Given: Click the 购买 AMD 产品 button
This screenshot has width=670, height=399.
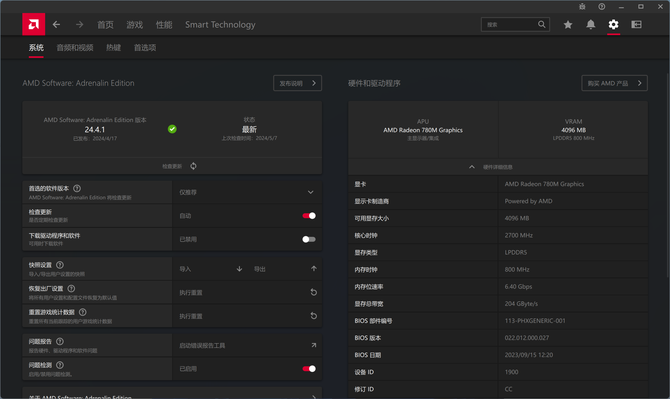Looking at the screenshot, I should coord(614,83).
